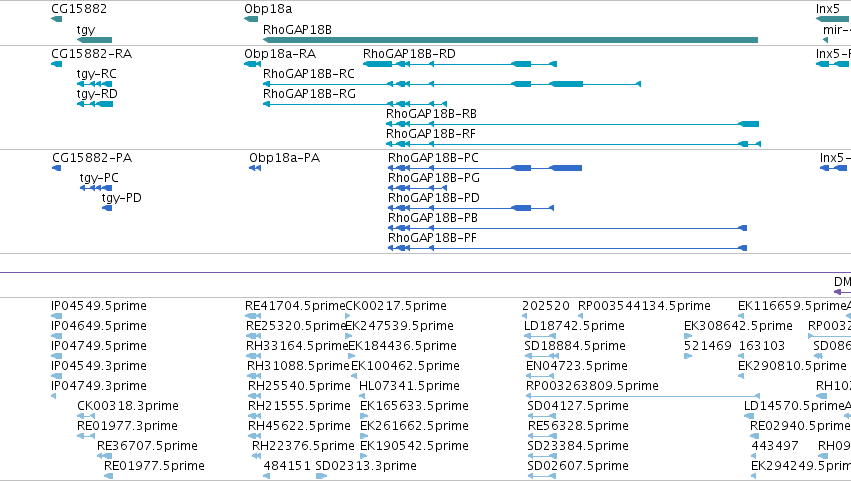The image size is (851, 481).
Task: Select the RhoGAP18B-RB transcript label
Action: pyautogui.click(x=431, y=114)
